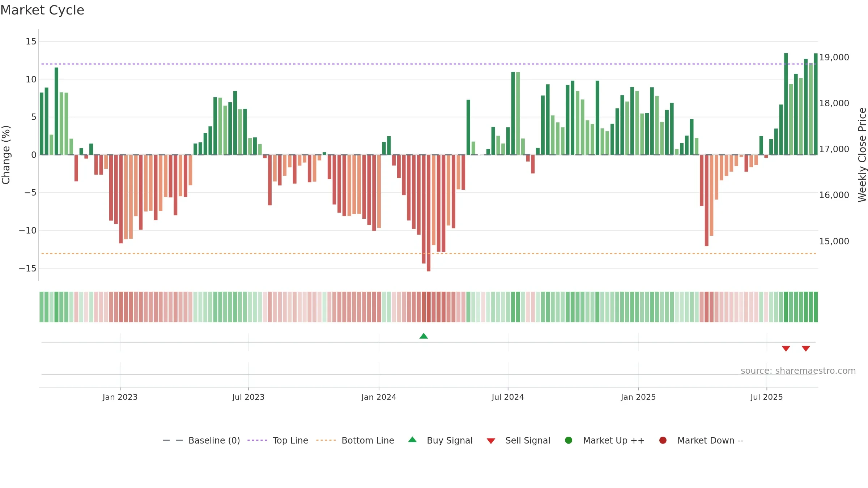Screen dimensions: 868x488
Task: Click the 19,000 right axis tick label
Action: pyautogui.click(x=834, y=57)
